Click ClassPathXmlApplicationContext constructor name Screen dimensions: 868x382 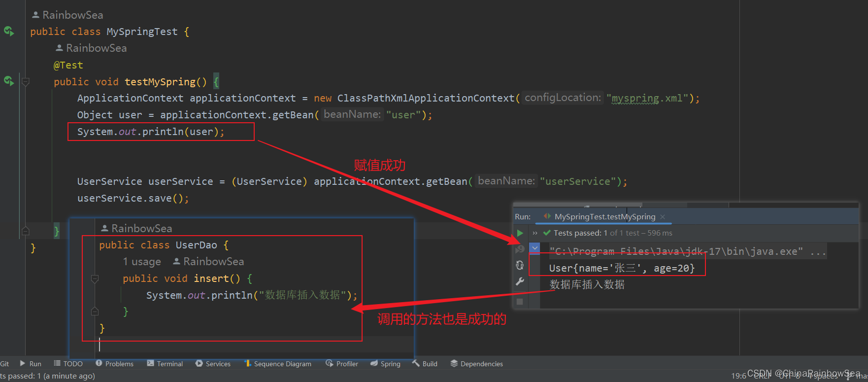426,98
